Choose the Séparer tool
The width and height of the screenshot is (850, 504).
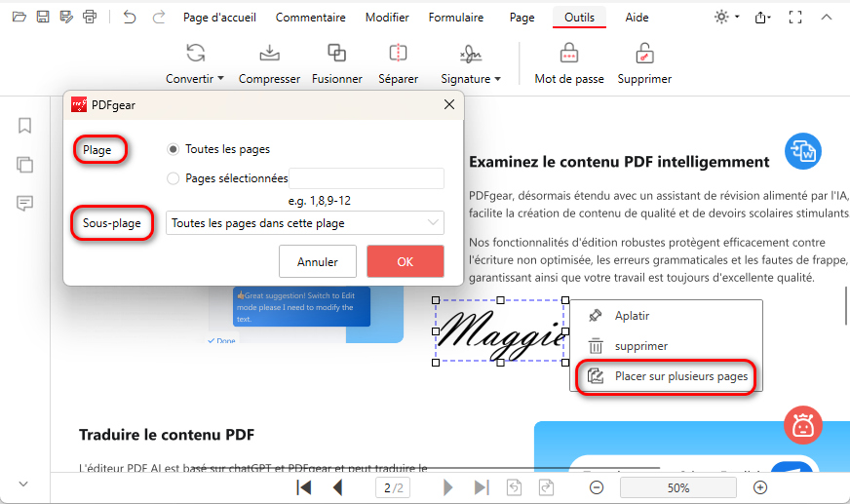398,63
